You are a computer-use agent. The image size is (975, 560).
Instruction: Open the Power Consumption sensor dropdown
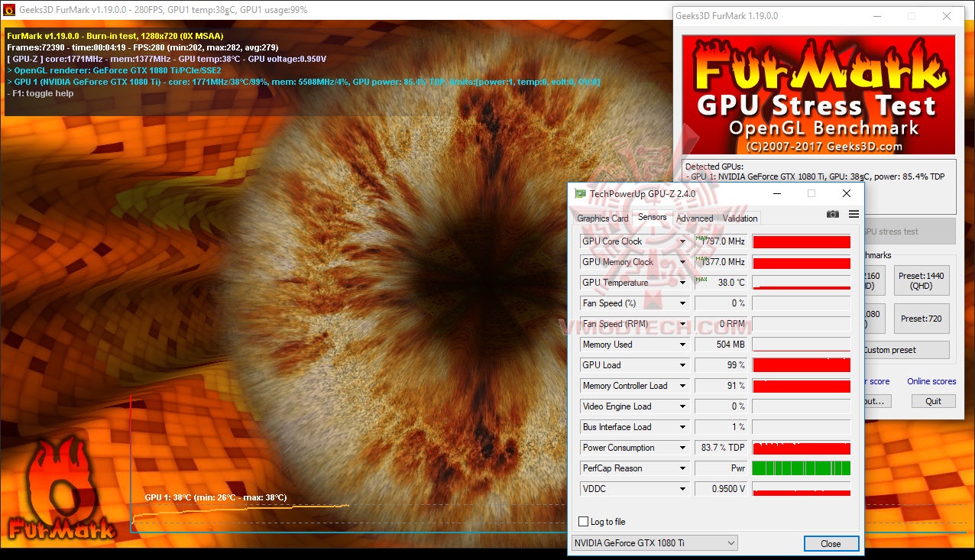(x=683, y=448)
